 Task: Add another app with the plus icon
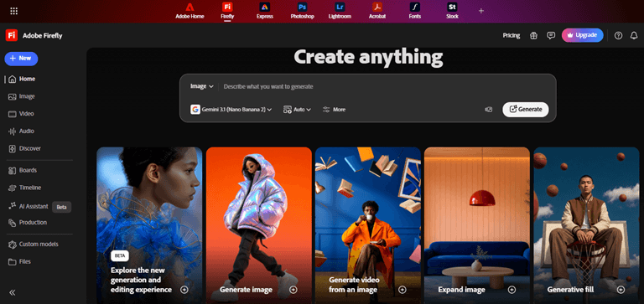tap(481, 11)
